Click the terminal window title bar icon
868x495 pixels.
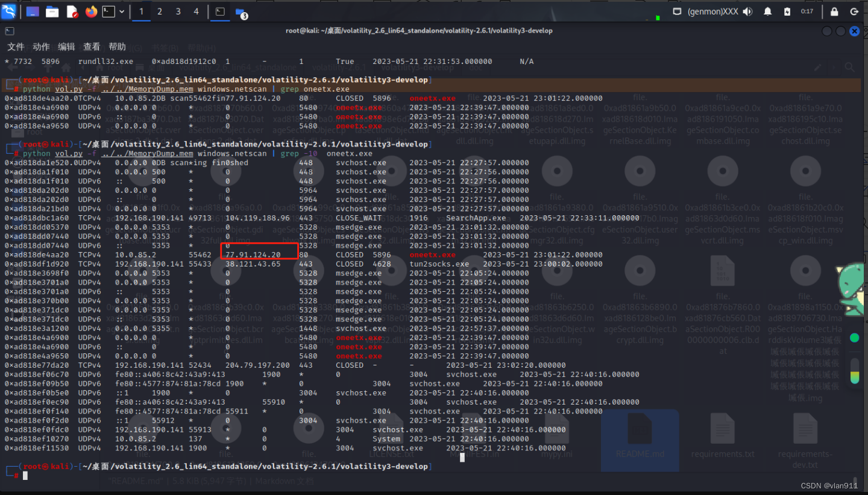(x=10, y=31)
